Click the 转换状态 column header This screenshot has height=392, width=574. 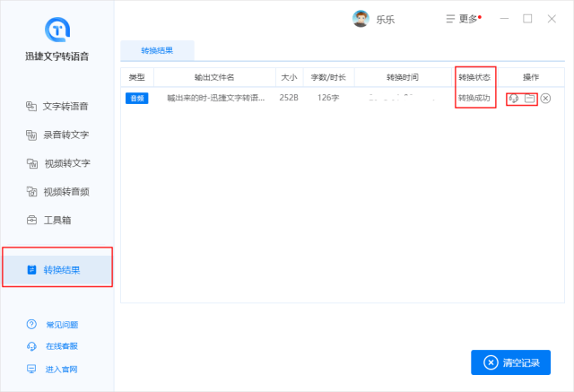click(x=474, y=77)
